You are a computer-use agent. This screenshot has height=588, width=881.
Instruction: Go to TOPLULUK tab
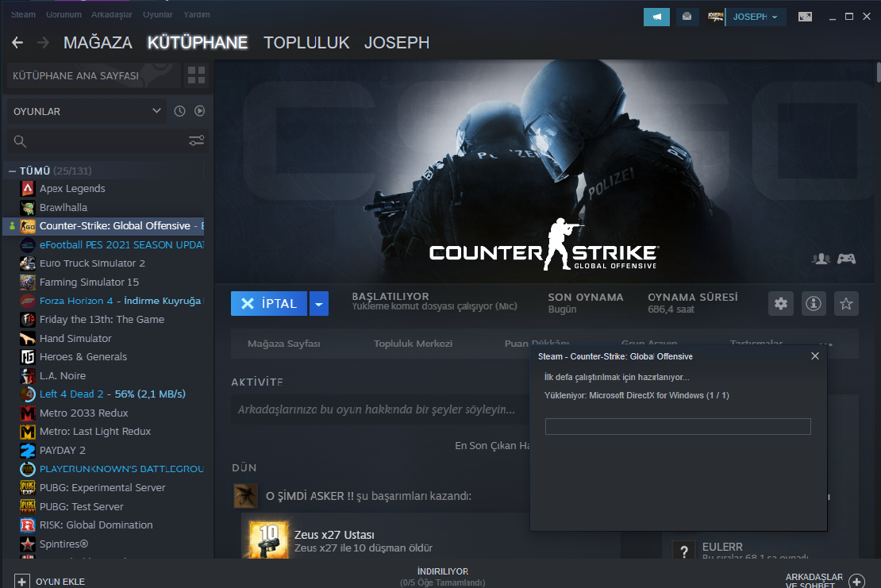click(306, 43)
